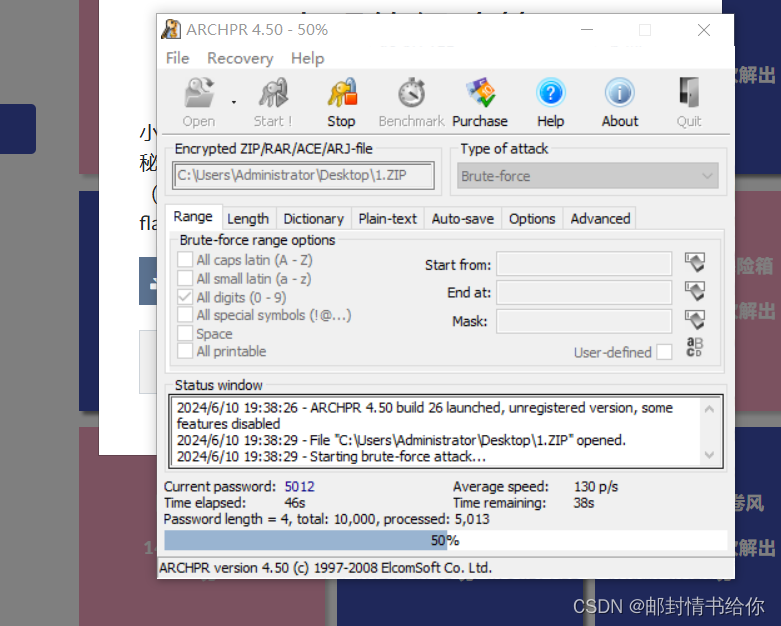Click the Open toolbar icon
This screenshot has height=626, width=781.
point(199,103)
